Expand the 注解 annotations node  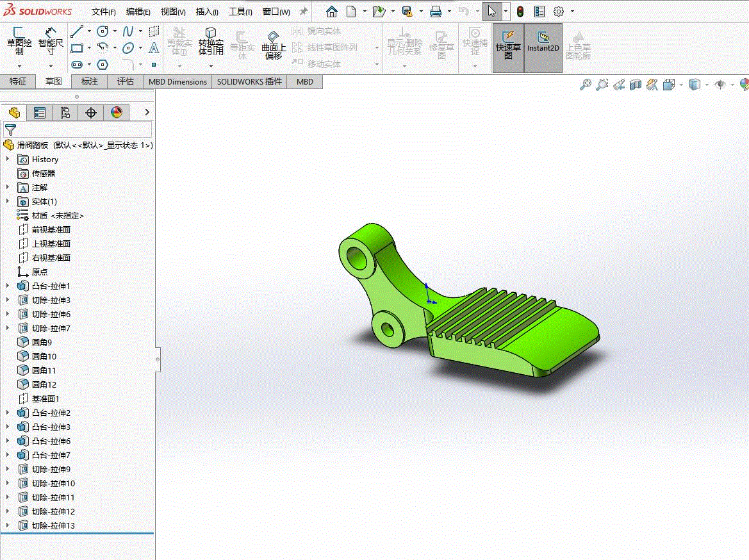(8, 187)
